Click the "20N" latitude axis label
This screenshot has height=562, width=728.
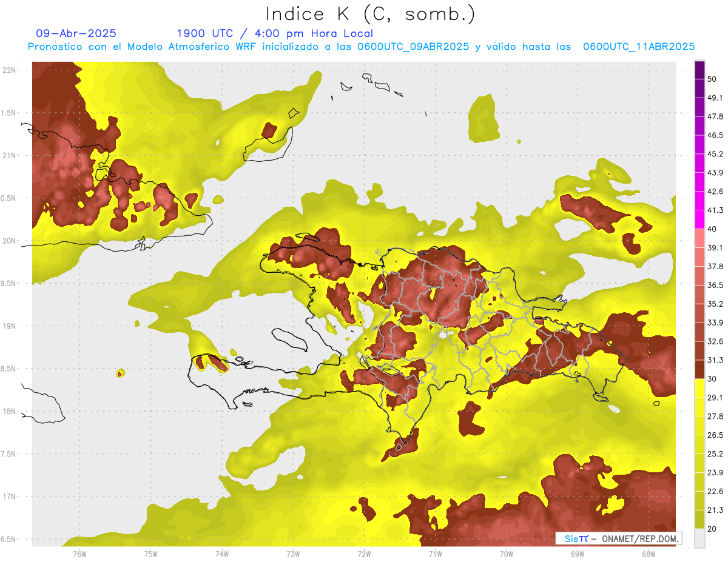point(9,241)
